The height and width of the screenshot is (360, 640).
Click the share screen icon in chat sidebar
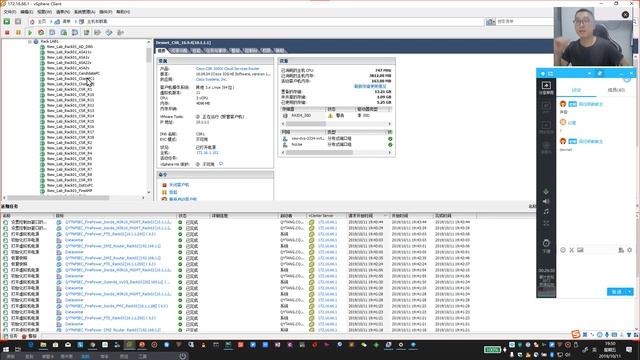click(x=546, y=85)
